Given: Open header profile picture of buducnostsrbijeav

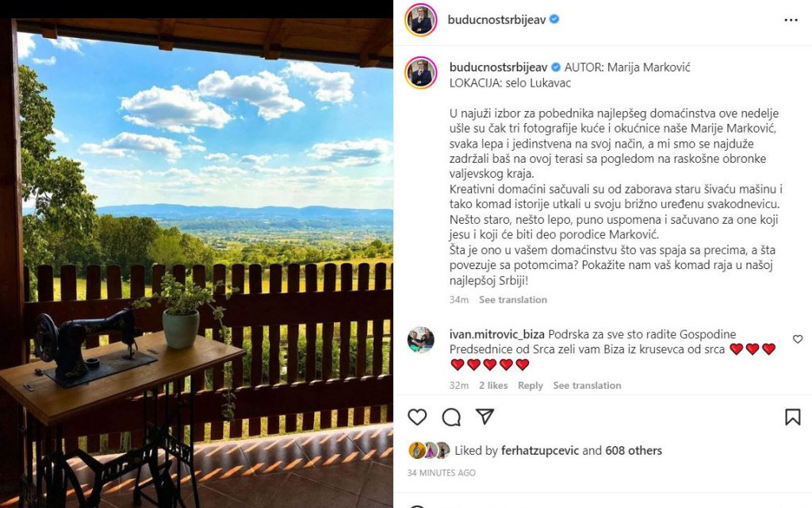Looking at the screenshot, I should [420, 20].
